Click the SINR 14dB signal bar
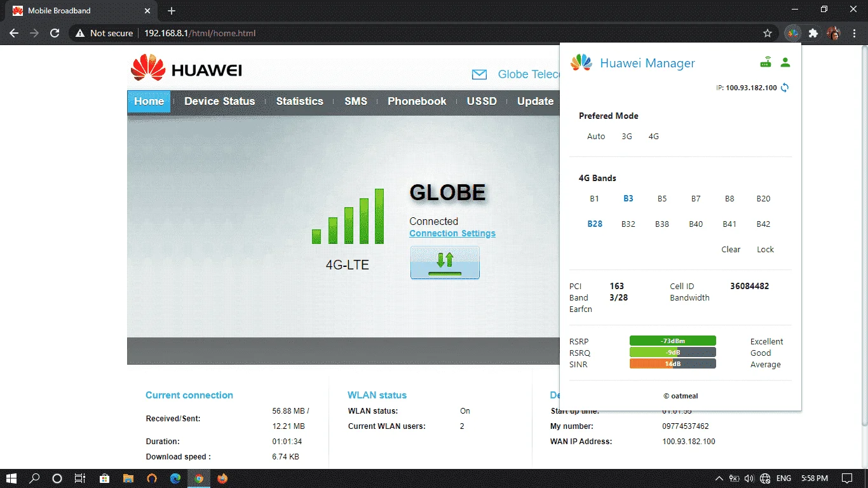 point(672,364)
